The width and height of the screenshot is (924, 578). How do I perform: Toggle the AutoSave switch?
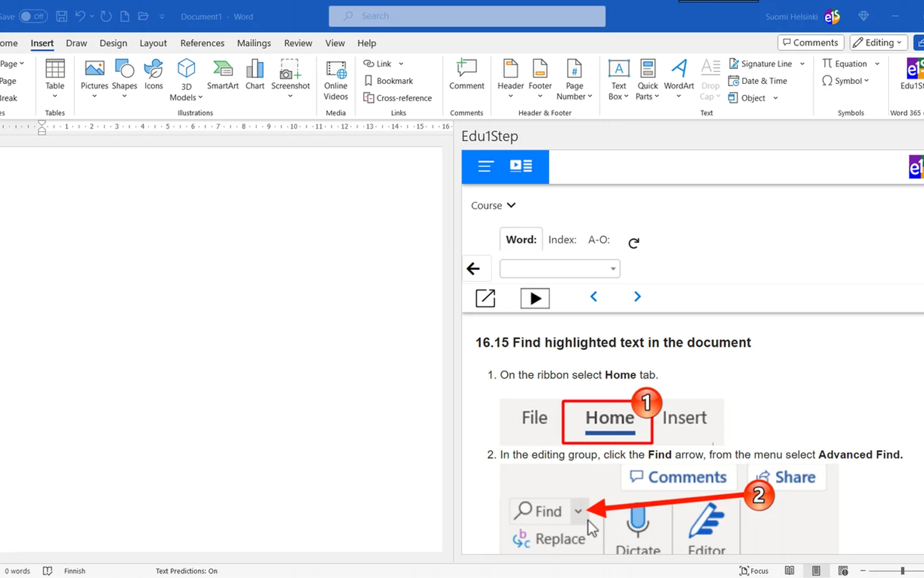(33, 16)
